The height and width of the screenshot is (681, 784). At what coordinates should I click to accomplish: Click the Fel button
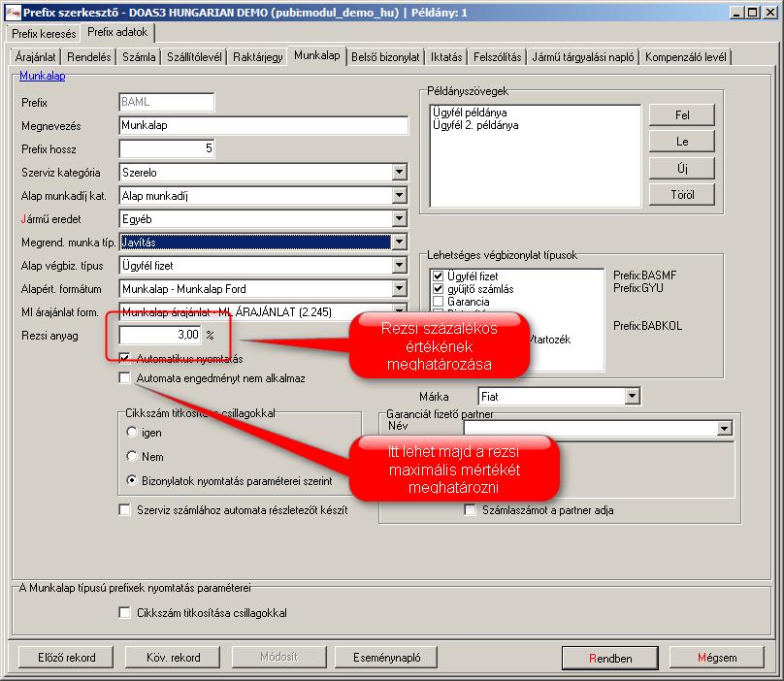(681, 115)
